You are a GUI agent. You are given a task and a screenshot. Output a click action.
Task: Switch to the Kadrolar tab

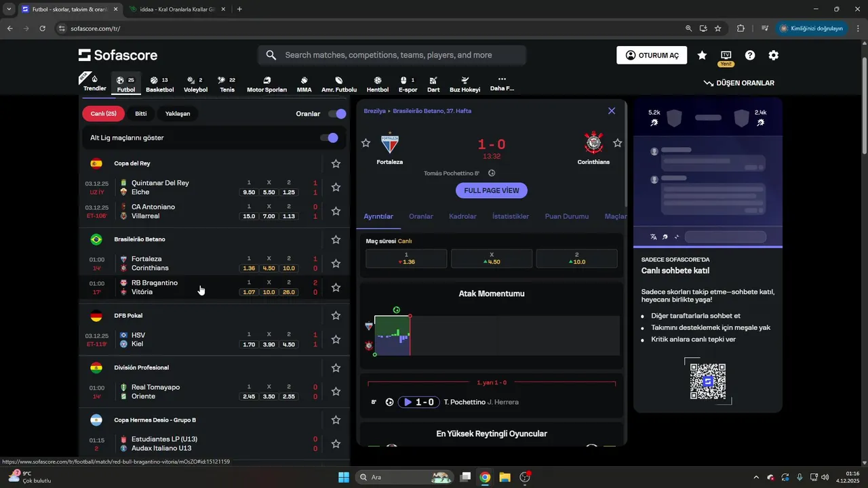pyautogui.click(x=462, y=217)
